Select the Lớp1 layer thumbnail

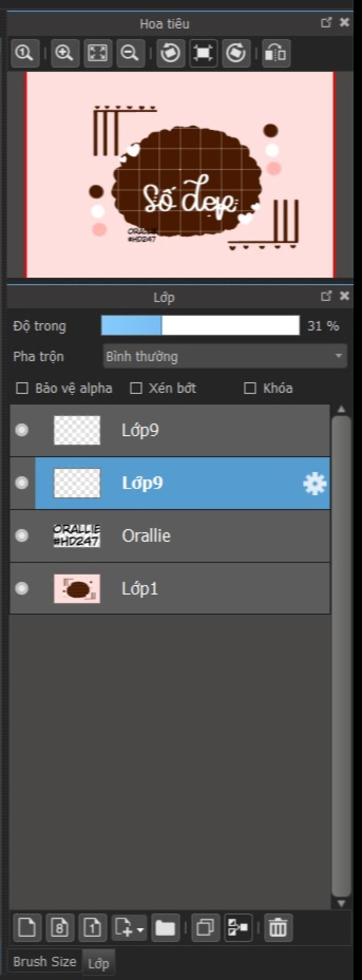point(77,589)
